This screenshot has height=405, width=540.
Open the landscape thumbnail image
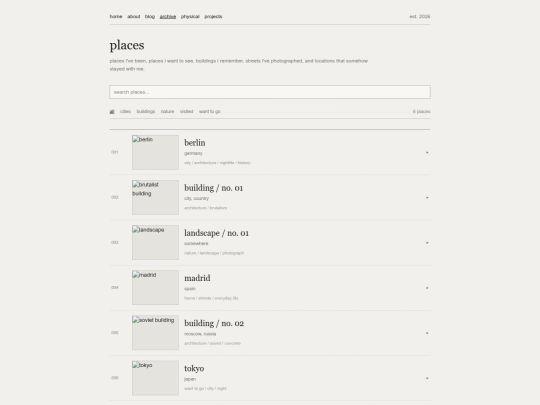(x=155, y=242)
